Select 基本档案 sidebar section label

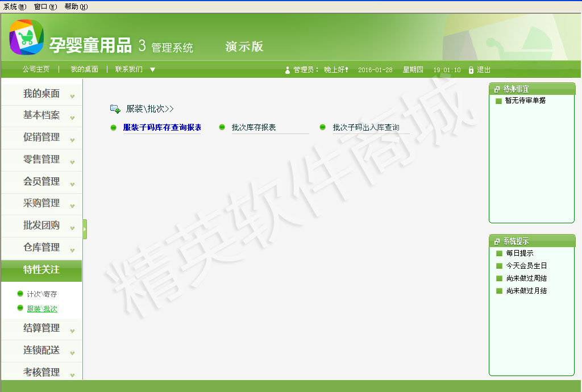[41, 115]
